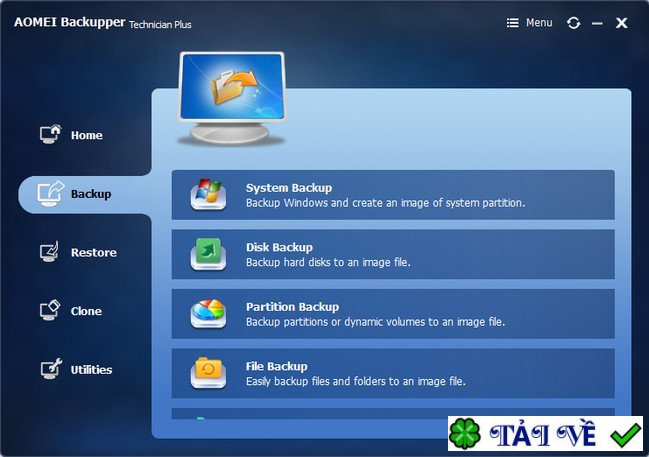Click the 'TẢI VỀ' download banner
This screenshot has height=457, width=649.
tap(545, 433)
